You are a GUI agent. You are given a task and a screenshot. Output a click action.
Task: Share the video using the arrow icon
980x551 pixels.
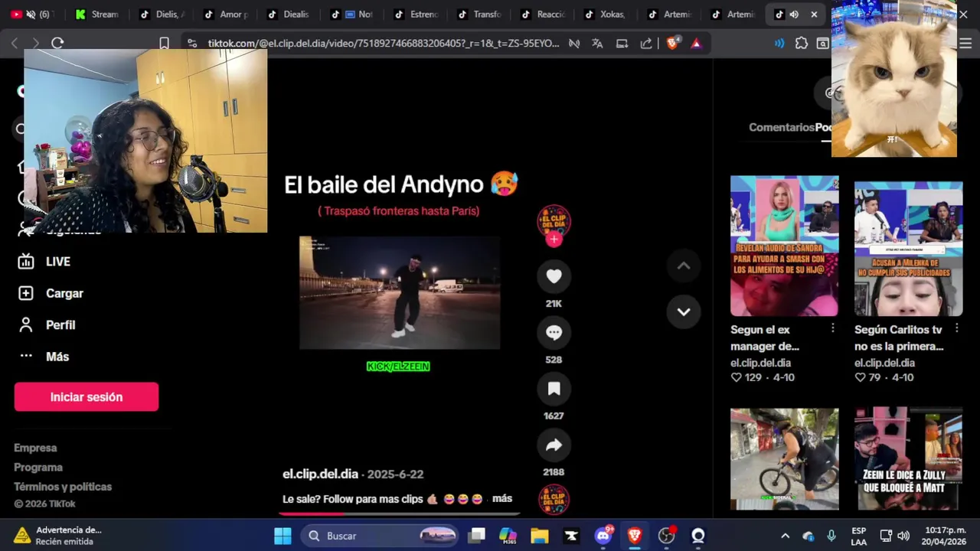pos(554,445)
